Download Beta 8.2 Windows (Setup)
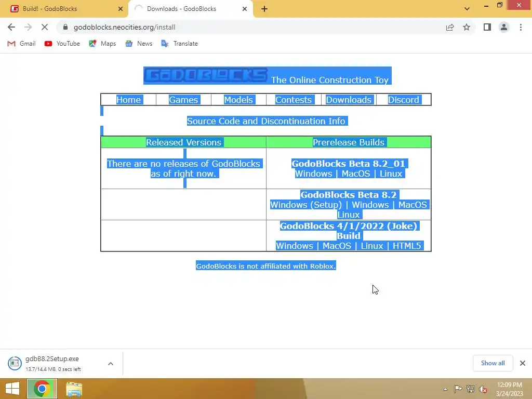The image size is (532, 399). pos(305,205)
